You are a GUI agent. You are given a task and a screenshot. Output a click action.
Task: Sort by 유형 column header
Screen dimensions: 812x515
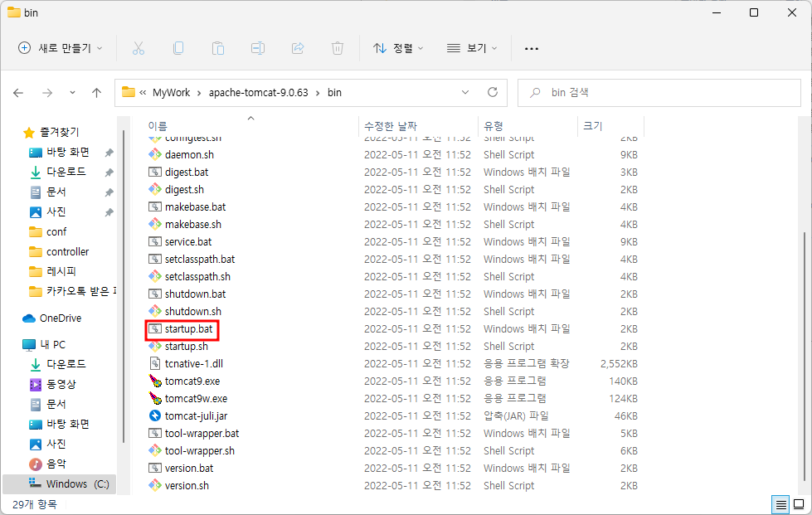tap(493, 126)
